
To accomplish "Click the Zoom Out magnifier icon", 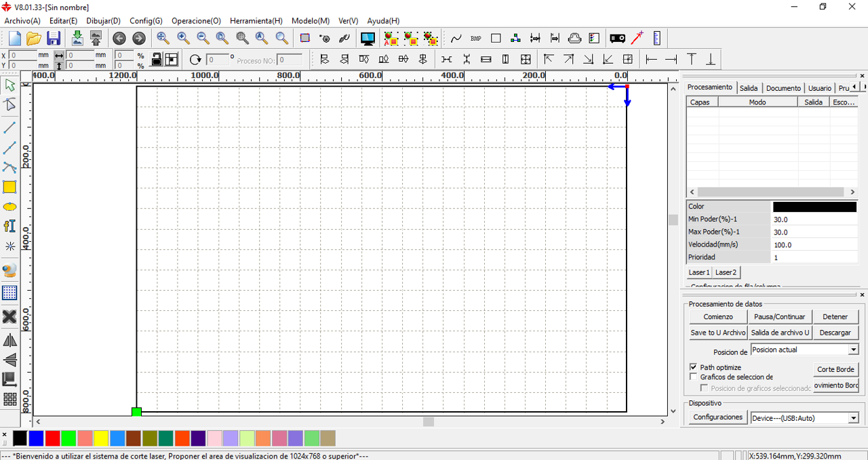I will [203, 39].
